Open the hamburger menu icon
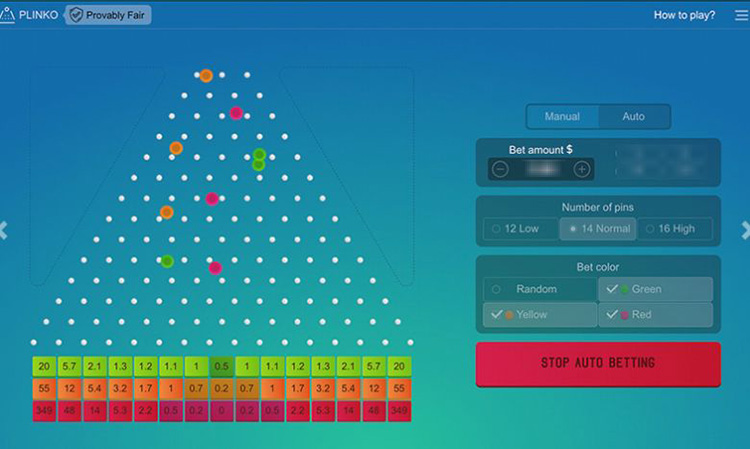Screen dimensions: 750x449 tap(742, 15)
